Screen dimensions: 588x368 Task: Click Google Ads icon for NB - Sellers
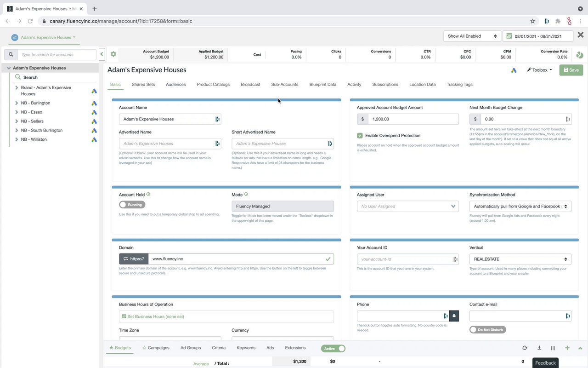pyautogui.click(x=94, y=121)
